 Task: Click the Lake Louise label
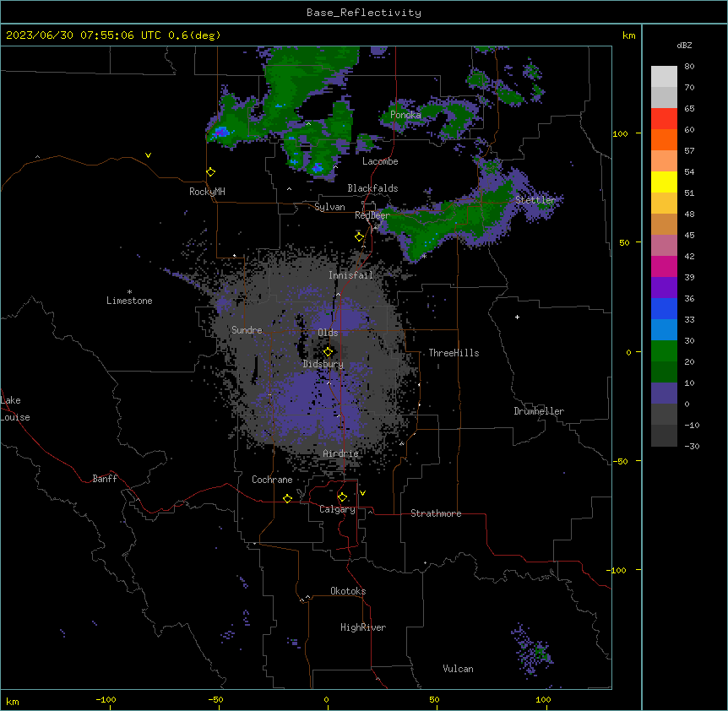pyautogui.click(x=15, y=409)
